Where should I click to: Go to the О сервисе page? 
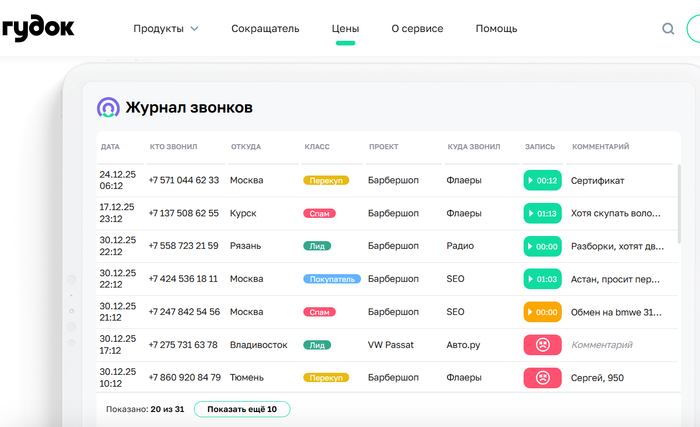[417, 29]
